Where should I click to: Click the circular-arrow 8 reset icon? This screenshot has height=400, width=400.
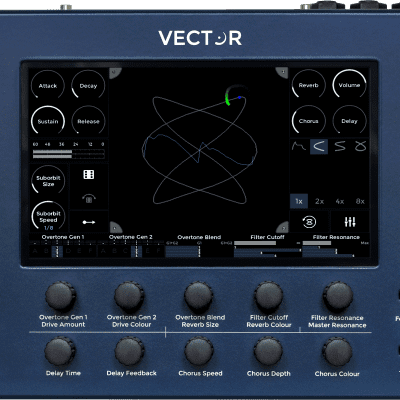[309, 222]
